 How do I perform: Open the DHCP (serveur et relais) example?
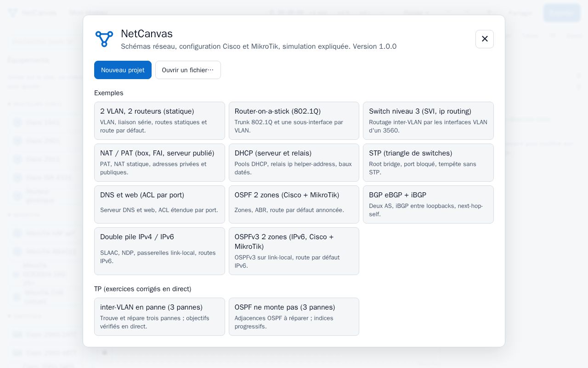tap(294, 162)
